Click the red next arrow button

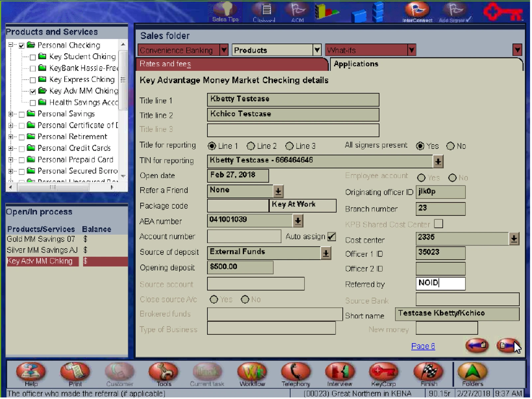coord(508,346)
